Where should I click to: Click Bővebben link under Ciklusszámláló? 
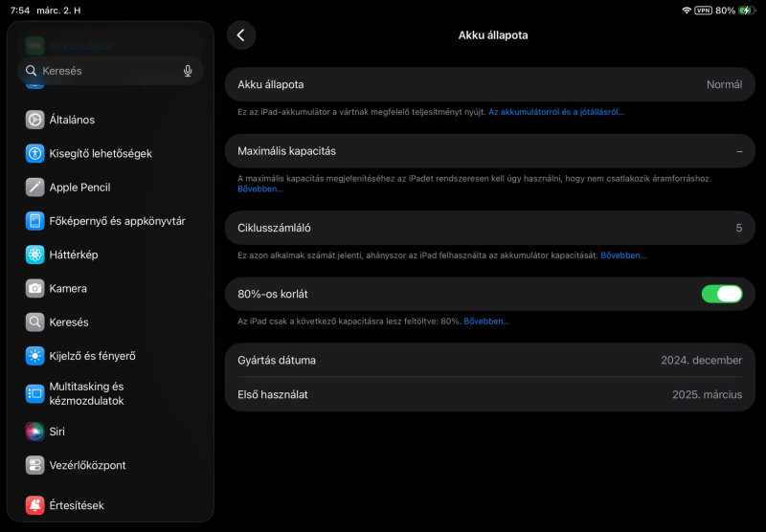point(623,255)
